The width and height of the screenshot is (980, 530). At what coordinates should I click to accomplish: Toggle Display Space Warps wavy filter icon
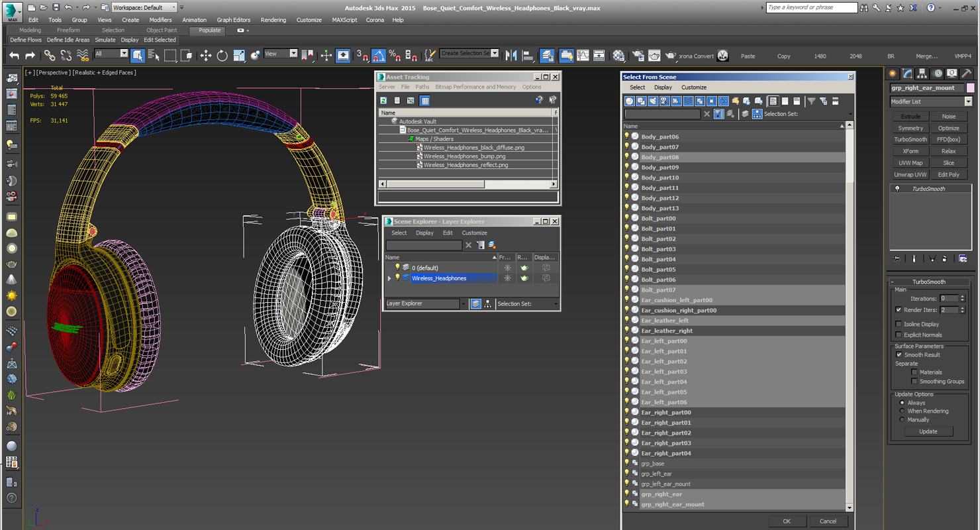tap(688, 101)
